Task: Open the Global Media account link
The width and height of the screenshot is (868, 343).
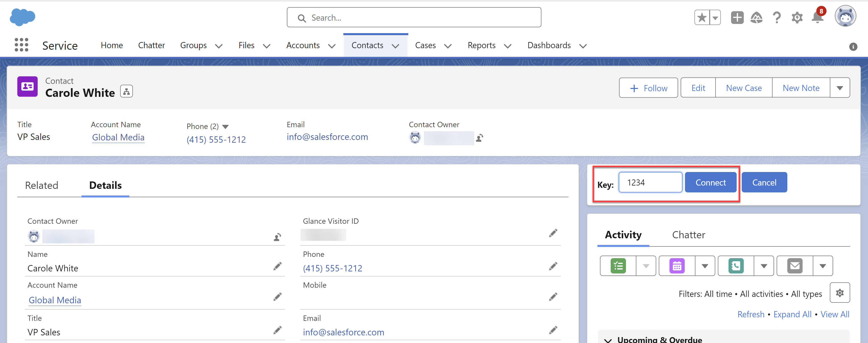Action: pyautogui.click(x=118, y=137)
